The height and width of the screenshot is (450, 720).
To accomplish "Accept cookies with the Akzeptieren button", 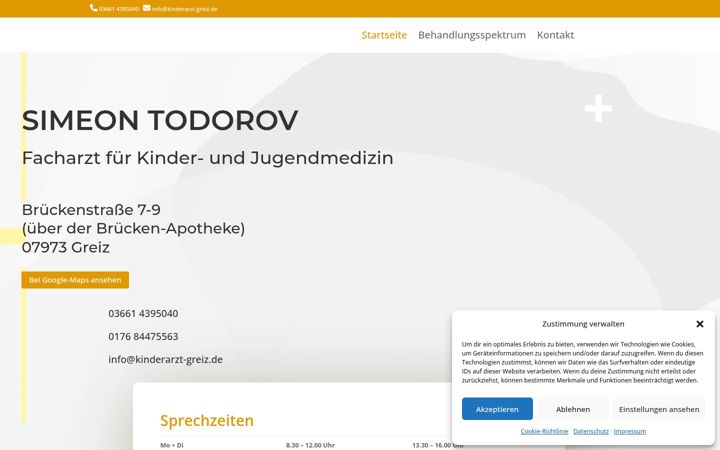I will [497, 409].
